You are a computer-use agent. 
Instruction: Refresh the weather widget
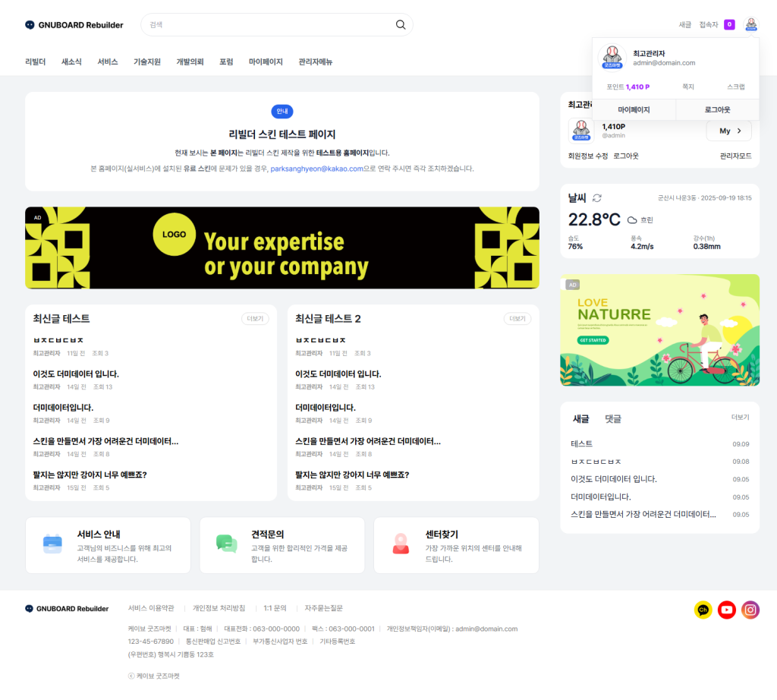(597, 198)
